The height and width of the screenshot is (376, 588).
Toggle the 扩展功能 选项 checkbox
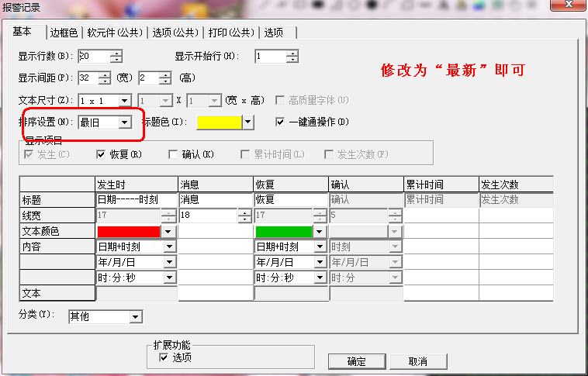[x=163, y=357]
